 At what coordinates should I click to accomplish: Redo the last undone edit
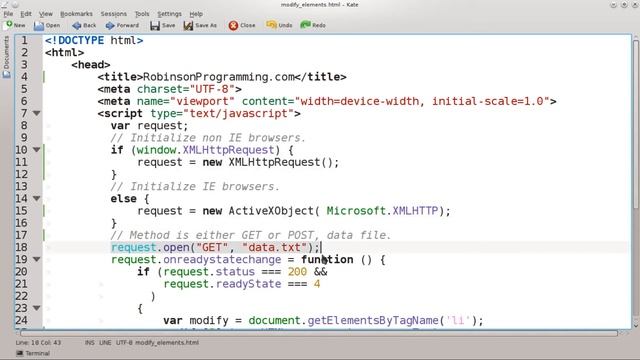(313, 25)
